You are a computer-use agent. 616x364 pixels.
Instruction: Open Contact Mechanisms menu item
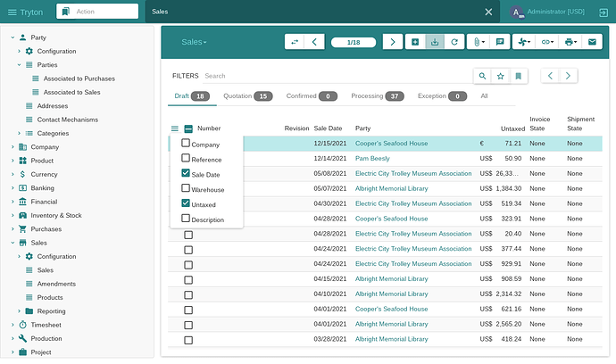point(68,120)
